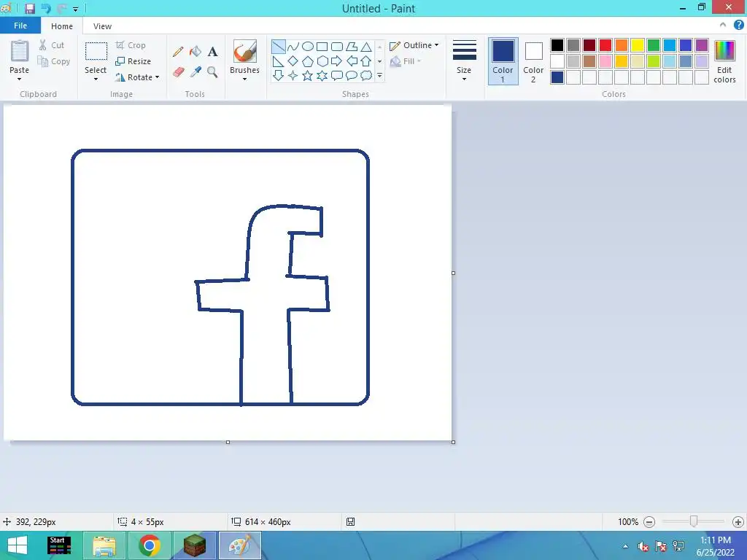The width and height of the screenshot is (747, 560).
Task: Open File Explorer from the taskbar
Action: 104,545
